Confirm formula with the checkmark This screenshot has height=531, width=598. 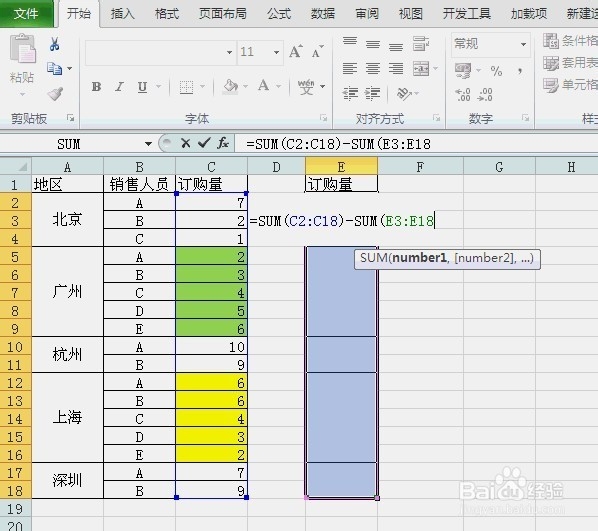[204, 143]
